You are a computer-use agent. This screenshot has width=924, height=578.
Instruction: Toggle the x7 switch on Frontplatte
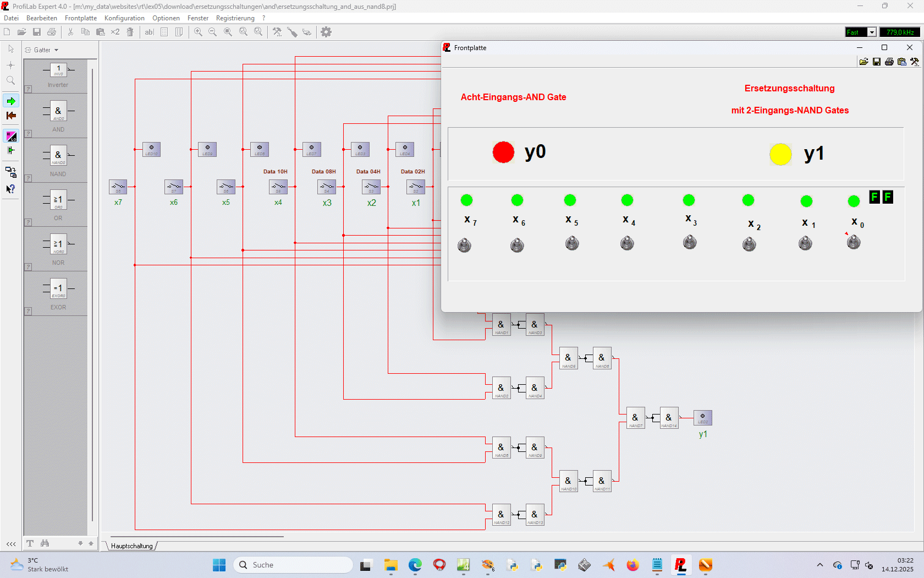coord(464,245)
